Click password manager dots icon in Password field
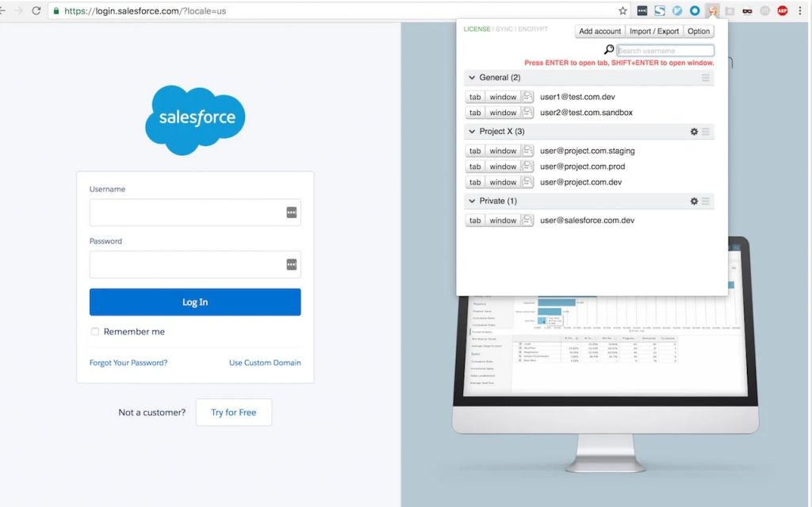The width and height of the screenshot is (812, 507). click(292, 265)
